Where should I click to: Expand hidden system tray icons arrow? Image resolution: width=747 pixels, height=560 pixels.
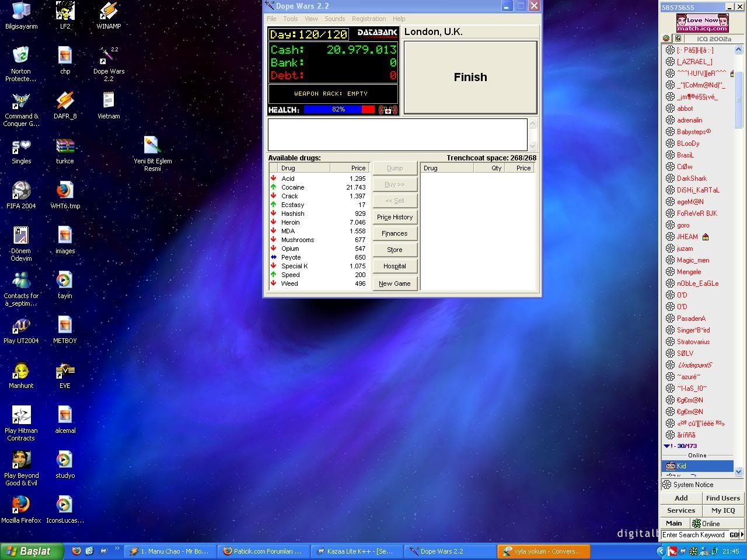point(661,551)
